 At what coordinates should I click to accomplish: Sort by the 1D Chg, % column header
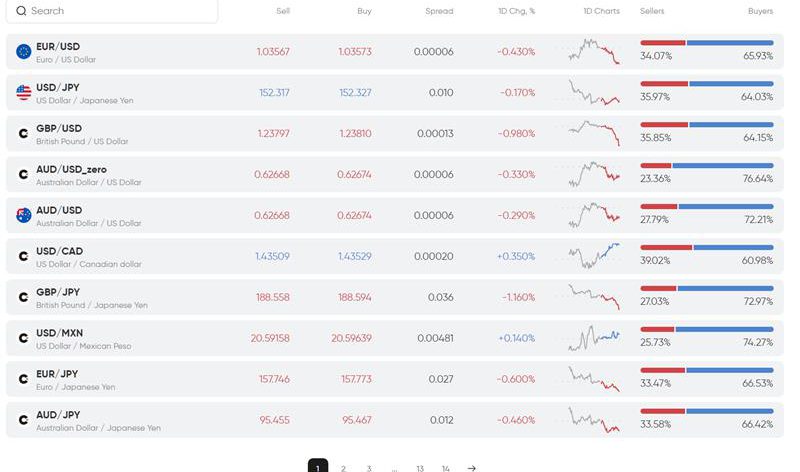click(x=516, y=11)
